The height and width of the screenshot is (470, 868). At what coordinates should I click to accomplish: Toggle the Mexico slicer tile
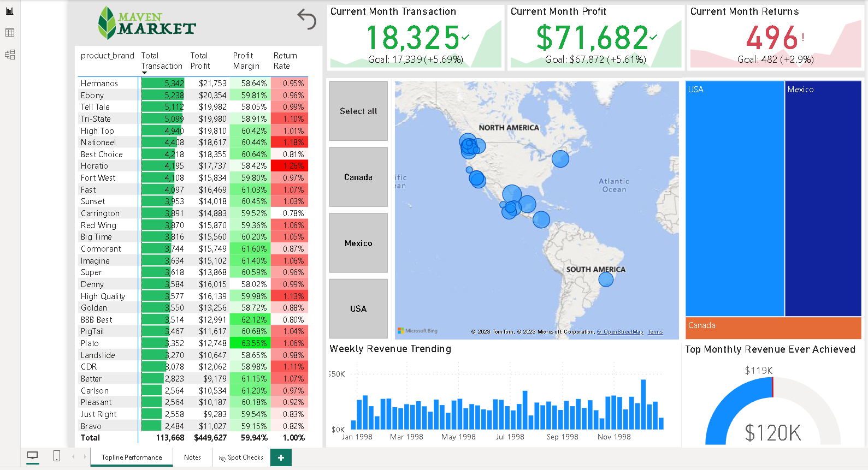point(358,243)
